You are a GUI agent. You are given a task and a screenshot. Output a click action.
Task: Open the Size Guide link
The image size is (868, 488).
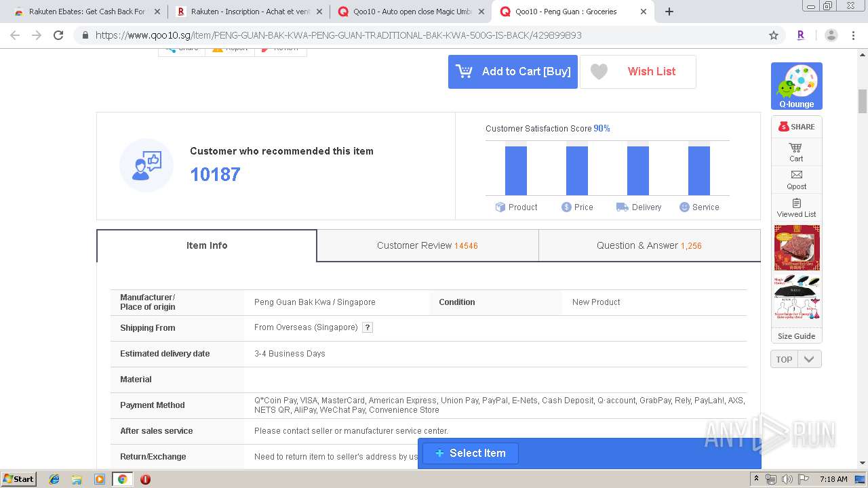click(x=796, y=336)
